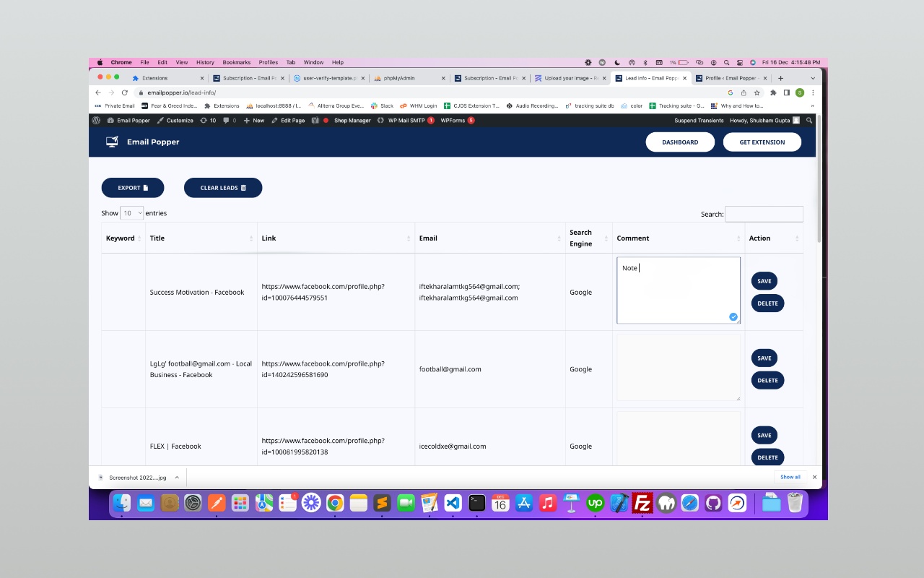Click the Export button
The width and height of the screenshot is (924, 578).
133,188
